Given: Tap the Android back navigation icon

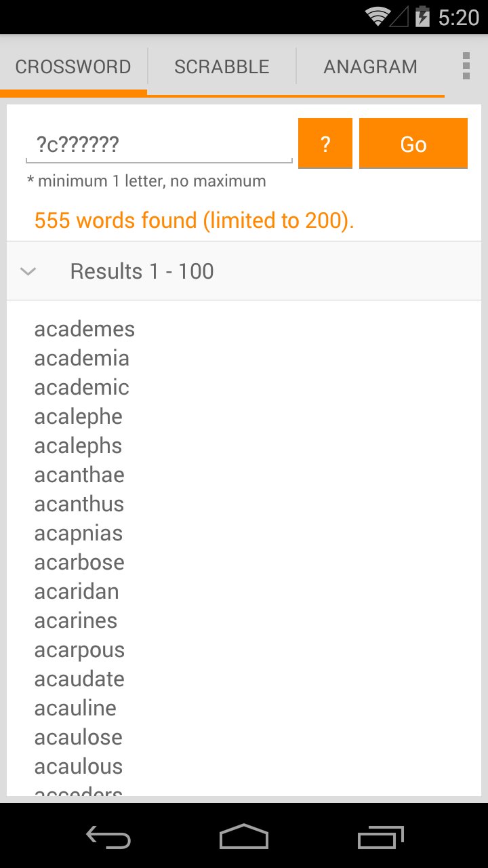Looking at the screenshot, I should (x=108, y=837).
